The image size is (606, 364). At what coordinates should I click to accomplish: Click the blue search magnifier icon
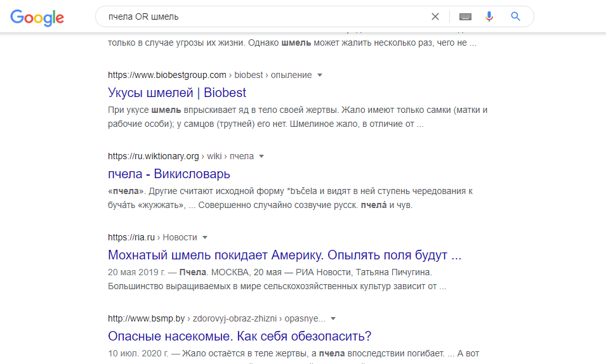(515, 16)
